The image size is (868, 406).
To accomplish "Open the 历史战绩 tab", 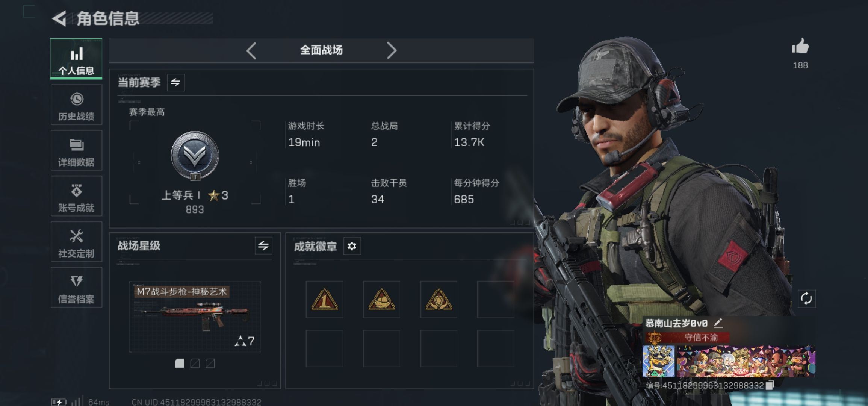I will coord(76,105).
